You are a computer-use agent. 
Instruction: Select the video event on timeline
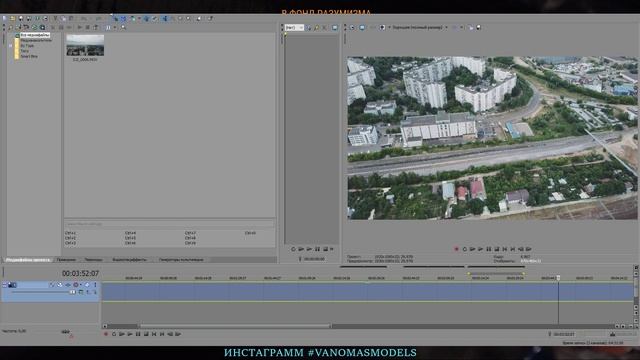coord(367,292)
